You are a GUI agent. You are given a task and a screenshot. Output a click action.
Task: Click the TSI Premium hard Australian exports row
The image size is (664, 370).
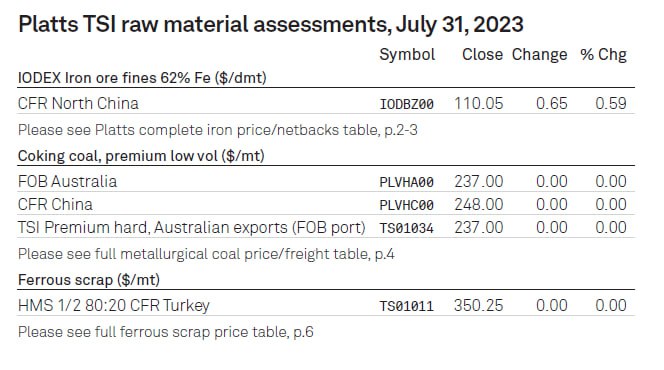326,227
